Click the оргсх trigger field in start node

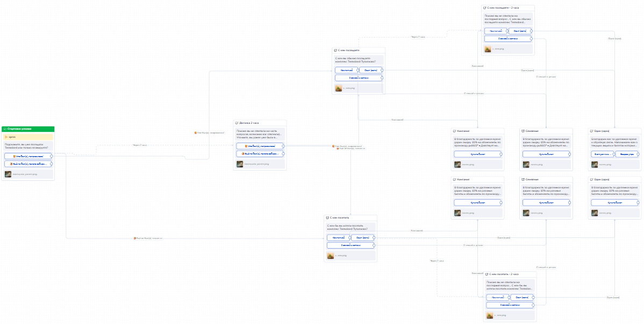28,137
